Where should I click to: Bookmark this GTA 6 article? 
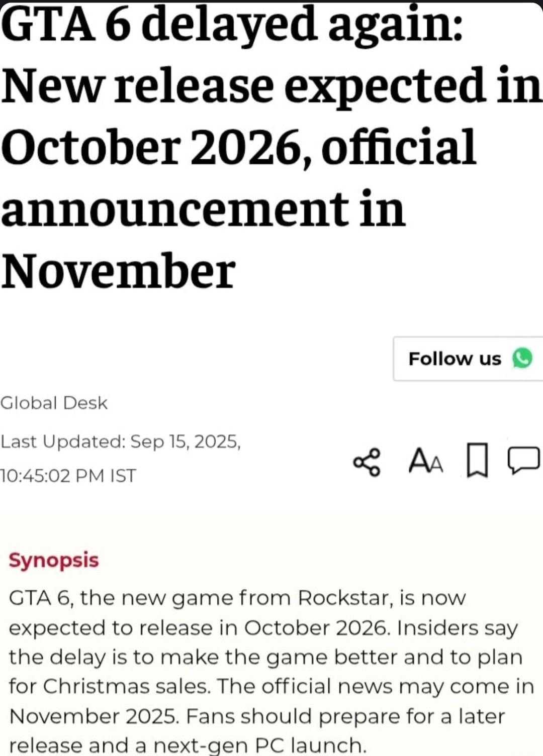point(477,460)
